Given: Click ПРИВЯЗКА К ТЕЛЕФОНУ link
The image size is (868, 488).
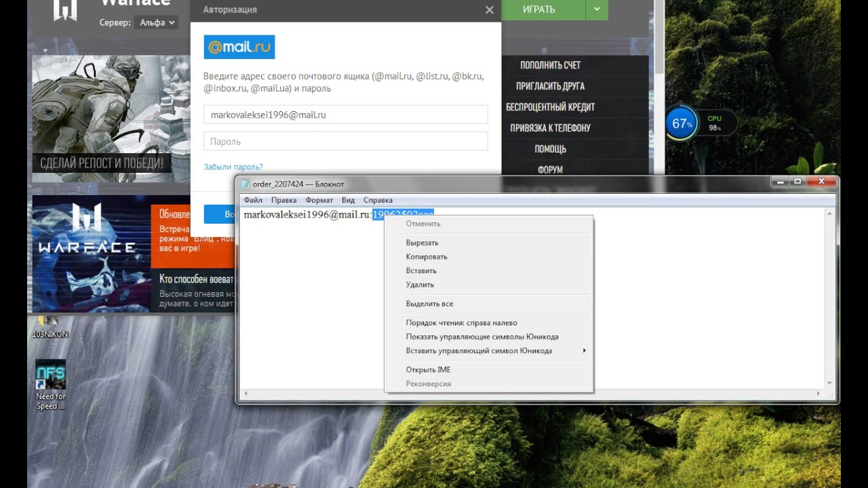Looking at the screenshot, I should click(550, 128).
